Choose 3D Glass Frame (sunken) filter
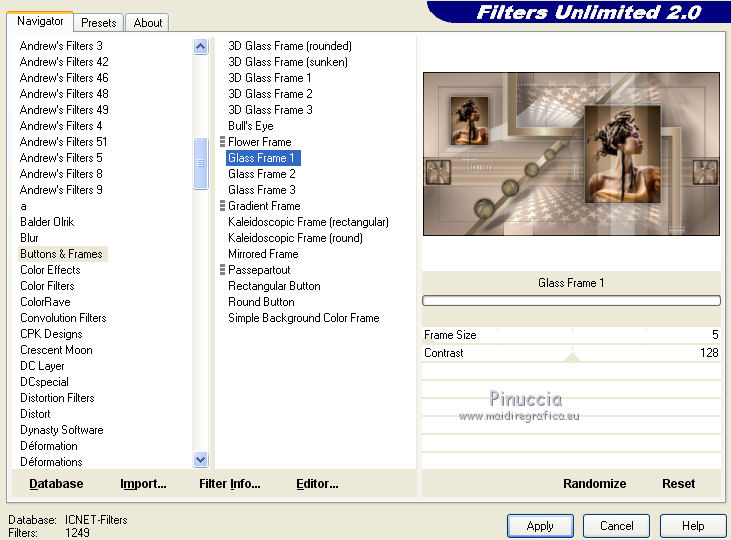This screenshot has height=540, width=731. [288, 62]
